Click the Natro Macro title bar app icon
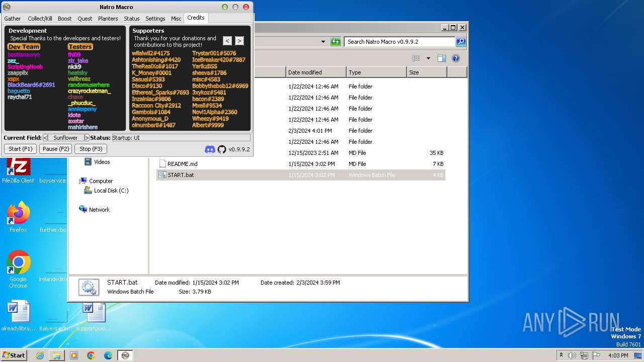 click(7, 7)
